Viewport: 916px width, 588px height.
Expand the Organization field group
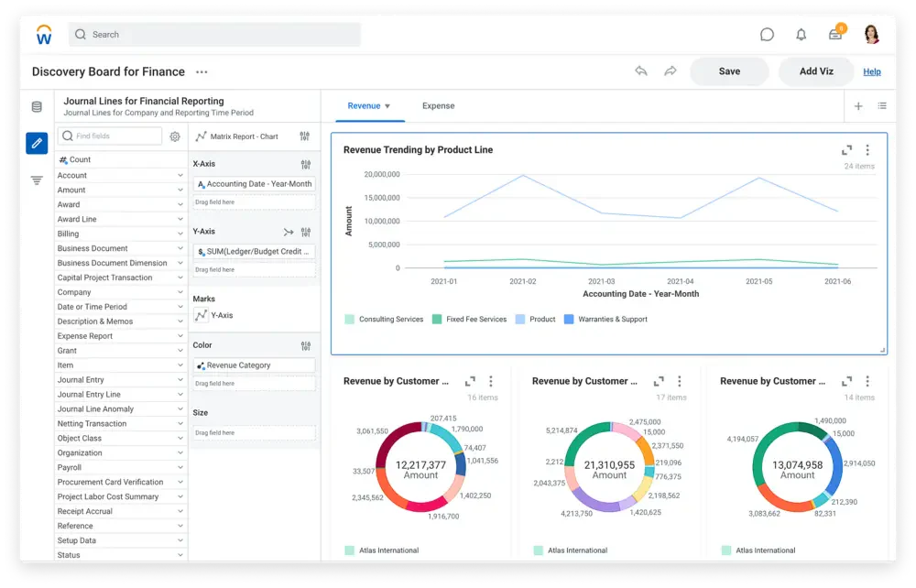coord(180,452)
